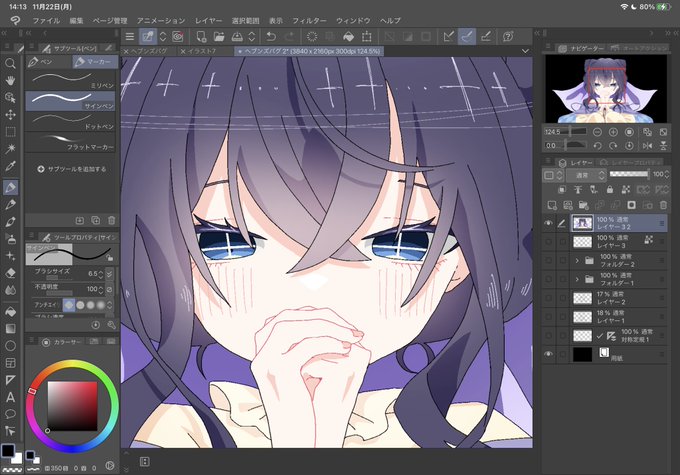
Task: Toggle Lock layer icon in Layer panel
Action: 610,190
